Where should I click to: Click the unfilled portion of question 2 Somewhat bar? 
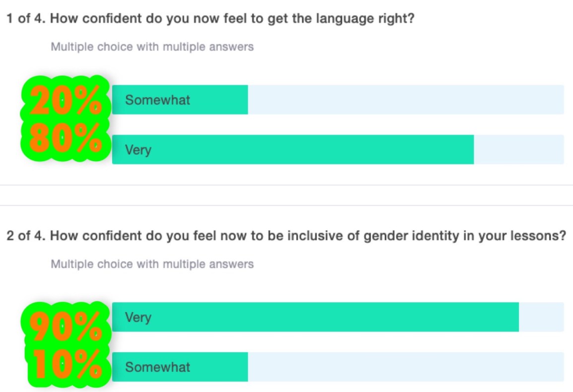tap(406, 367)
